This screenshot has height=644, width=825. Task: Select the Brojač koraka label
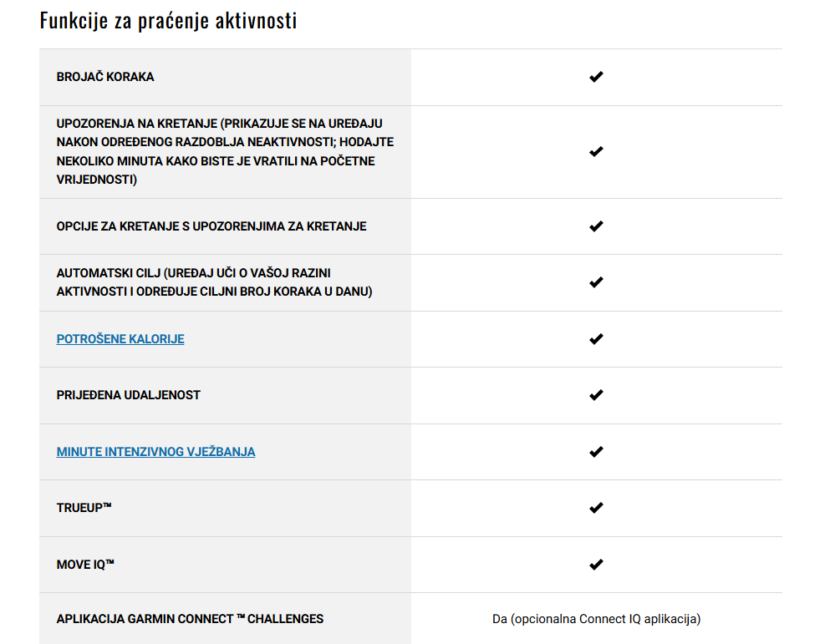pos(105,77)
